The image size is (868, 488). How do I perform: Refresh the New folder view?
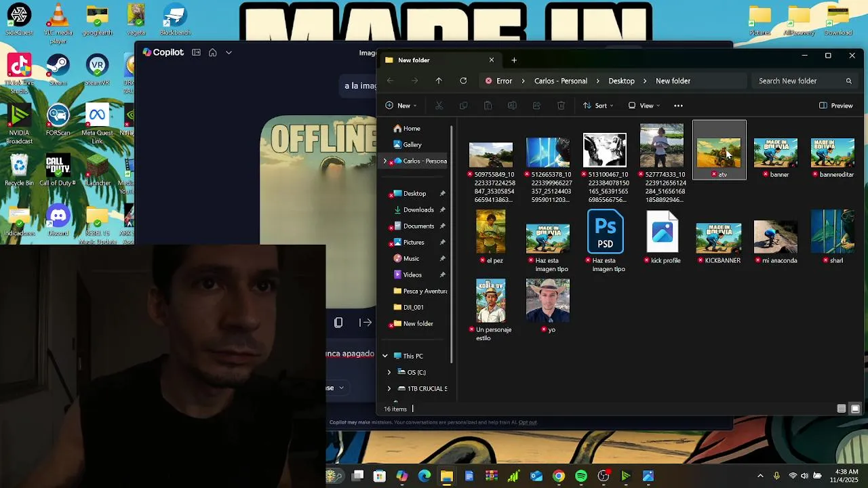pyautogui.click(x=463, y=81)
